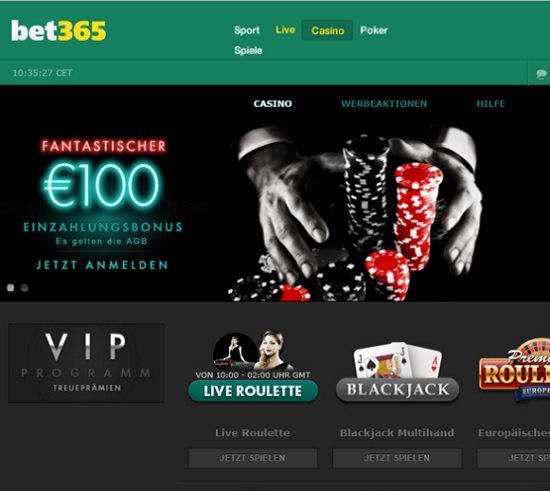
Task: Click JETZT SPIELEN under Live Roulette
Action: coord(253,458)
